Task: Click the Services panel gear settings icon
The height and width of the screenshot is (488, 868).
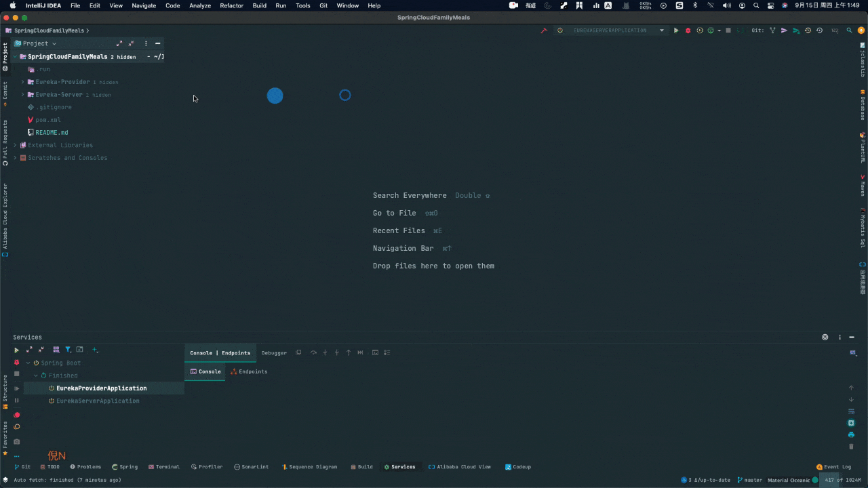Action: tap(825, 337)
